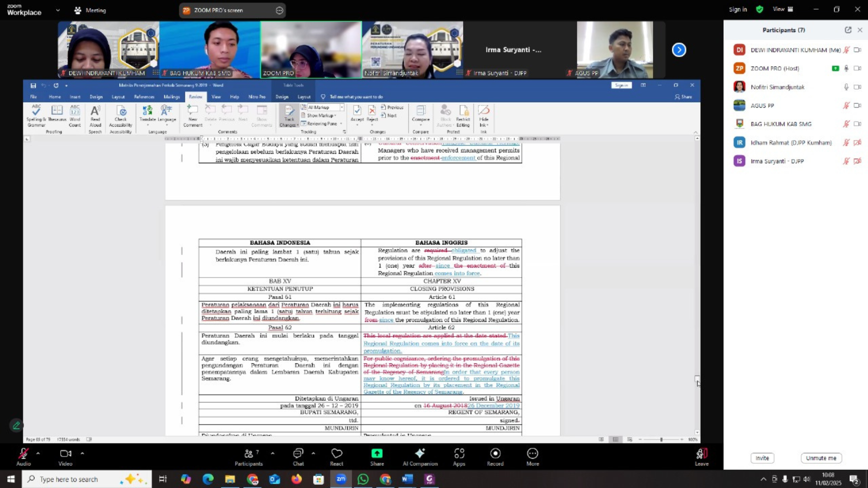This screenshot has height=488, width=868.
Task: Open the Word File tab
Action: pyautogui.click(x=33, y=97)
